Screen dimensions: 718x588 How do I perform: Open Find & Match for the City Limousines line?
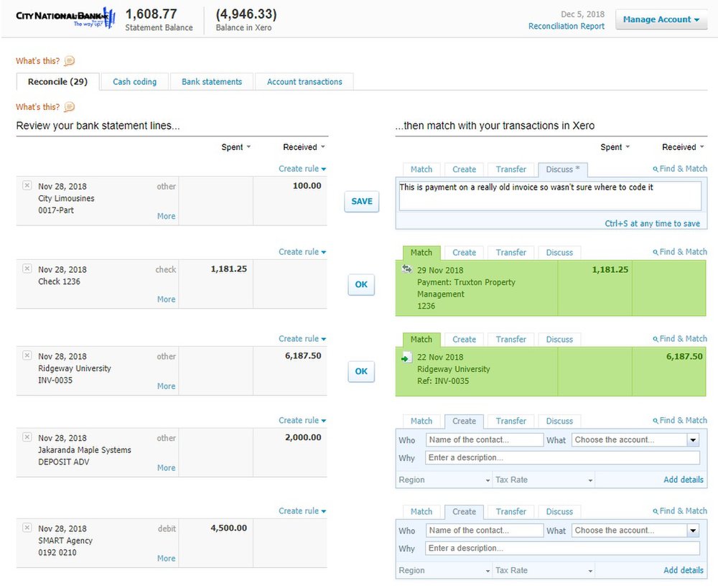pos(680,168)
